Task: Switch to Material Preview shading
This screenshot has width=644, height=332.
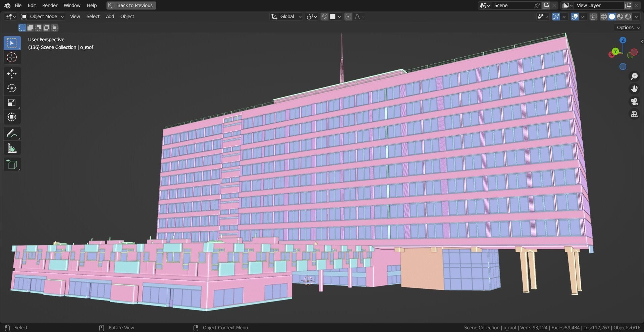Action: click(620, 16)
